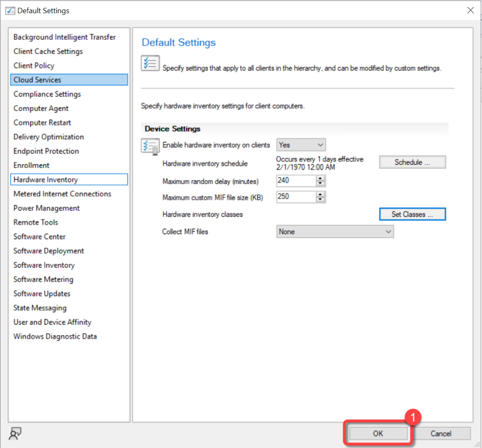The width and height of the screenshot is (482, 448).
Task: Close the Default Settings dialog window
Action: point(470,10)
